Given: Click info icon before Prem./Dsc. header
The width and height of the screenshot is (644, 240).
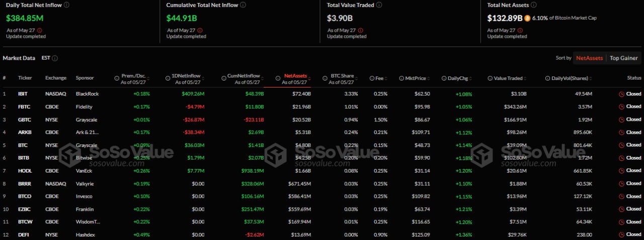Looking at the screenshot, I should pos(117,78).
